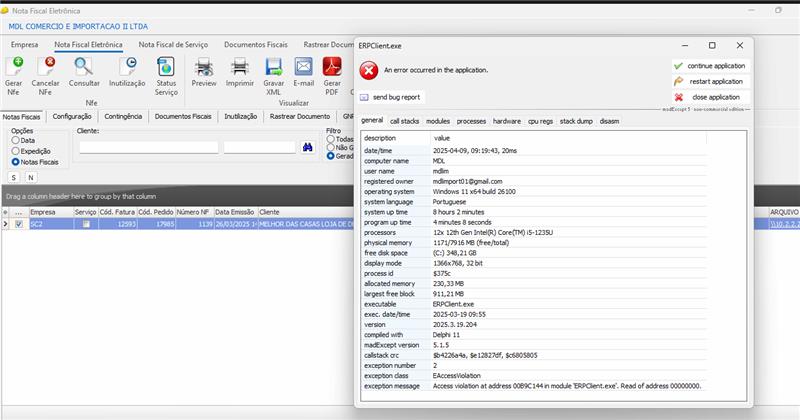The width and height of the screenshot is (800, 420).
Task: Open the Nota Fiscal de Serviço ribbon tab
Action: pyautogui.click(x=174, y=45)
